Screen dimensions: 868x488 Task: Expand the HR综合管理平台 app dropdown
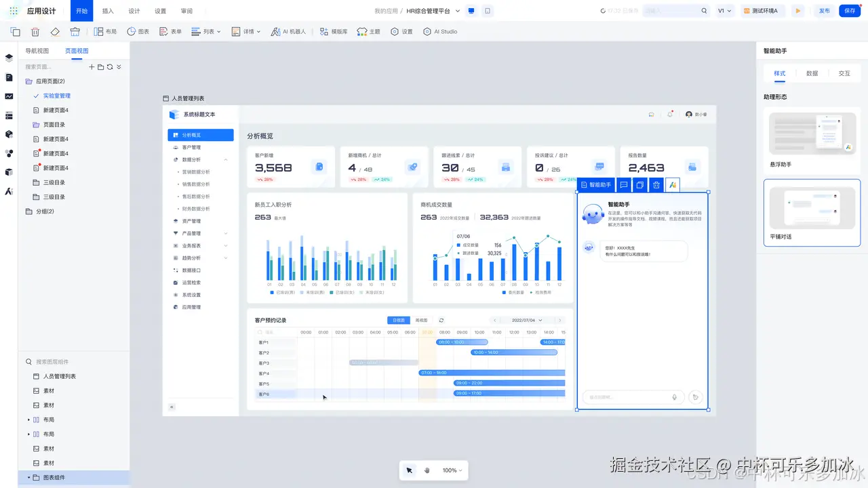[x=433, y=11]
